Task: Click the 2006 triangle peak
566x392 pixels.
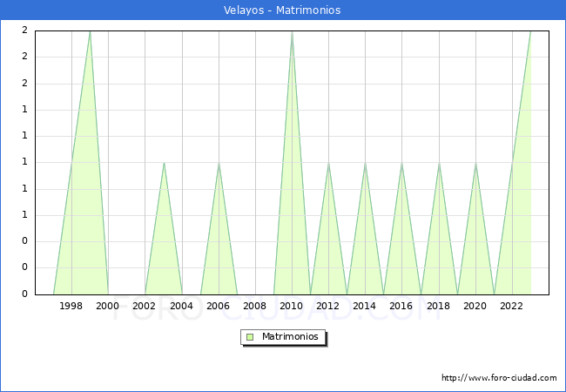Action: (x=219, y=163)
